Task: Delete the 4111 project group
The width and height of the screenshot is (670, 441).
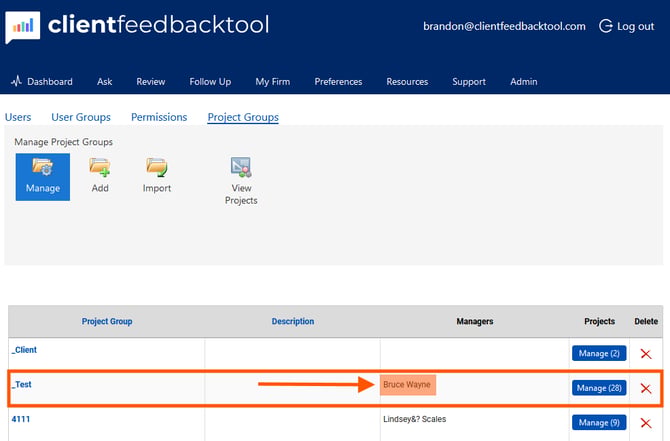Action: tap(646, 423)
